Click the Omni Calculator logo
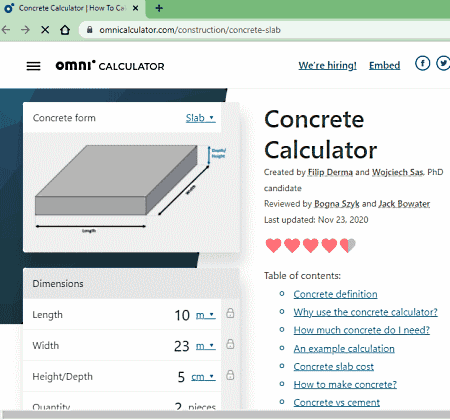 point(110,66)
